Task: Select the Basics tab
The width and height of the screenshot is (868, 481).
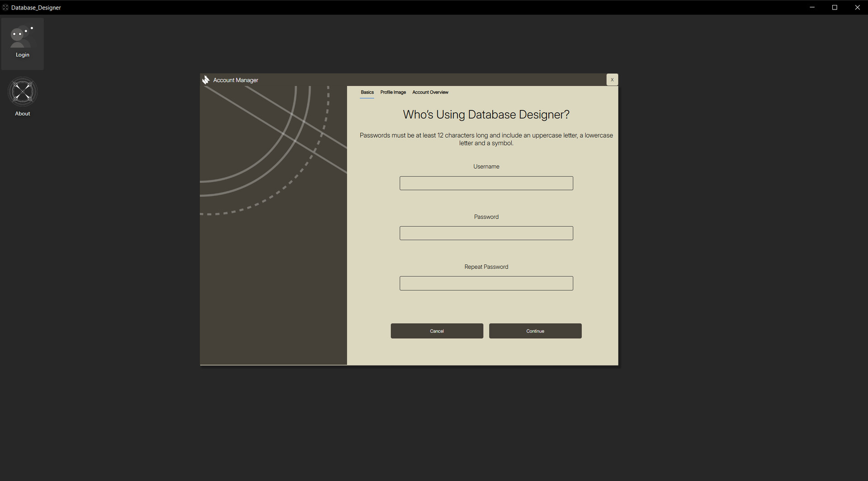Action: click(367, 92)
